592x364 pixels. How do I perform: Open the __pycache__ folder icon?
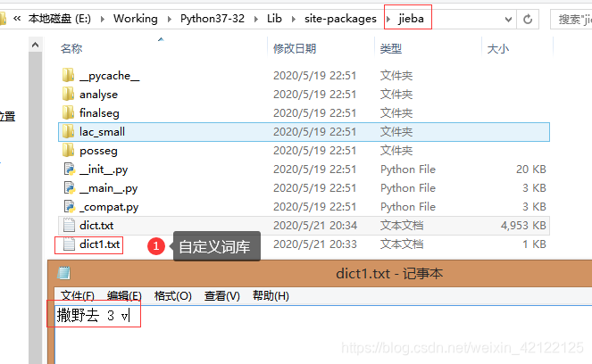tap(69, 75)
